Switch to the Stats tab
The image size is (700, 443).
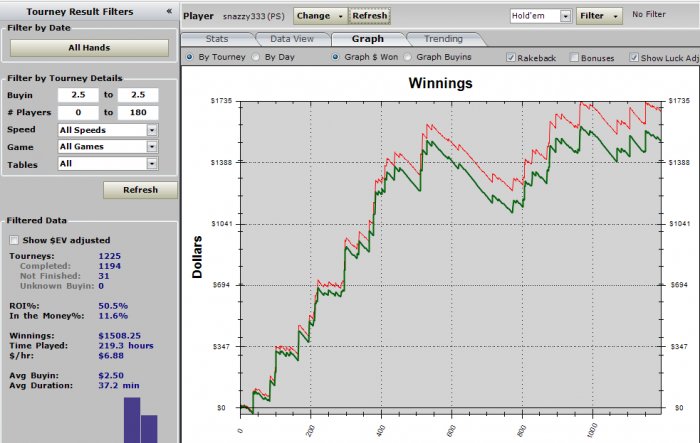click(x=217, y=39)
